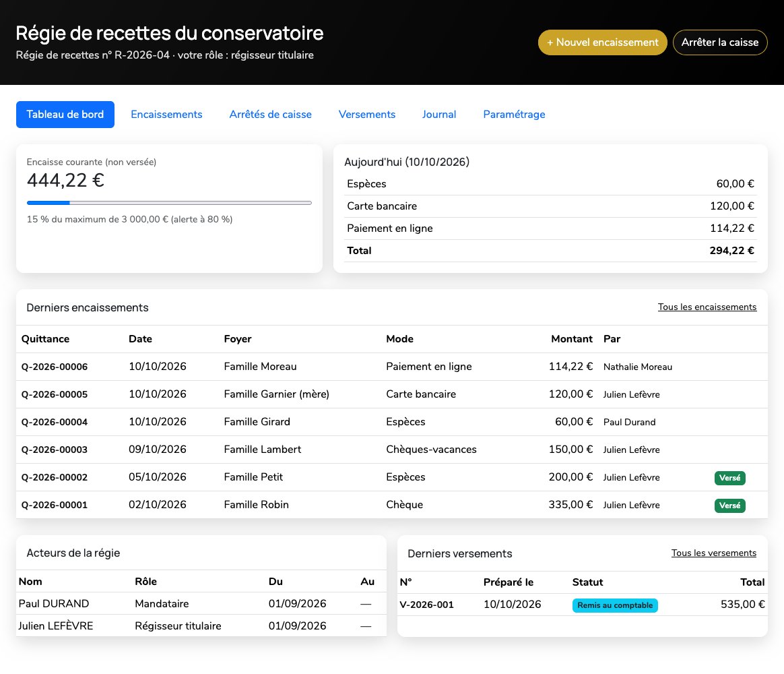Select quittance Q-2026-00006

click(x=54, y=367)
